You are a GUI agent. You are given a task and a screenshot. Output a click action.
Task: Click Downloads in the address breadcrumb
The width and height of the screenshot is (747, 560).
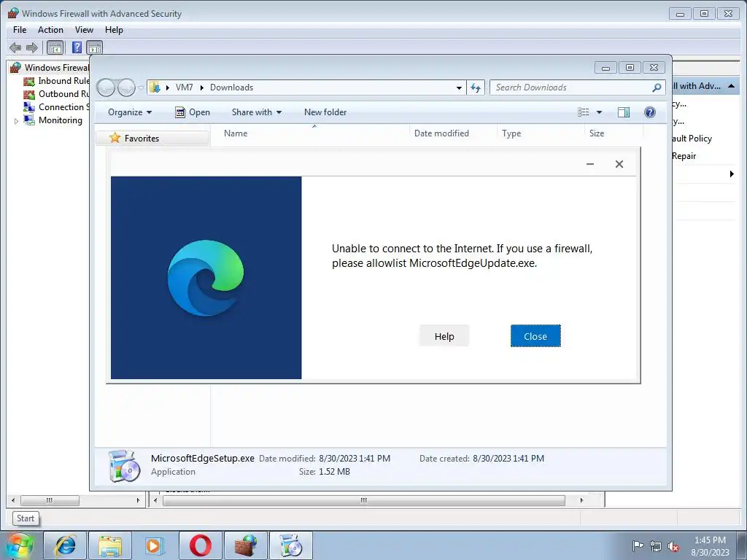[x=231, y=87]
